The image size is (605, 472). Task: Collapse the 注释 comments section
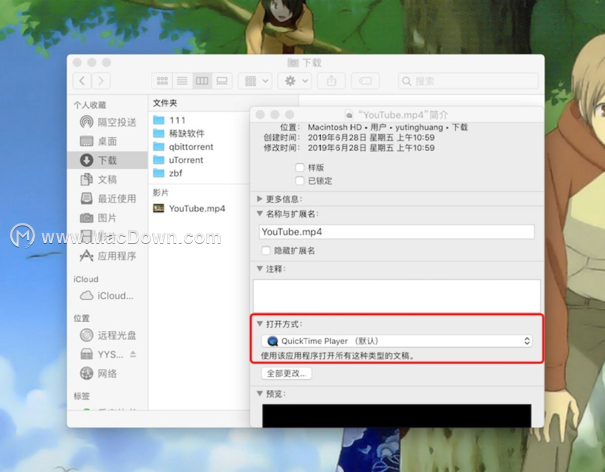point(260,268)
